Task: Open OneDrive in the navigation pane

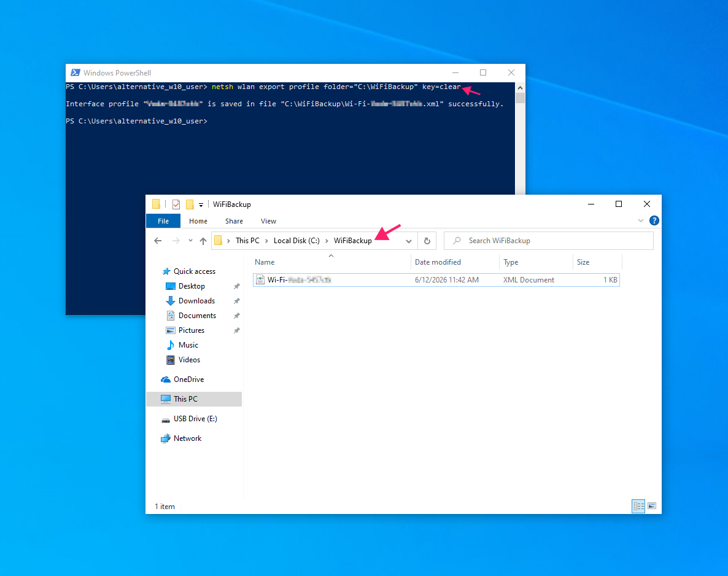Action: pos(188,379)
